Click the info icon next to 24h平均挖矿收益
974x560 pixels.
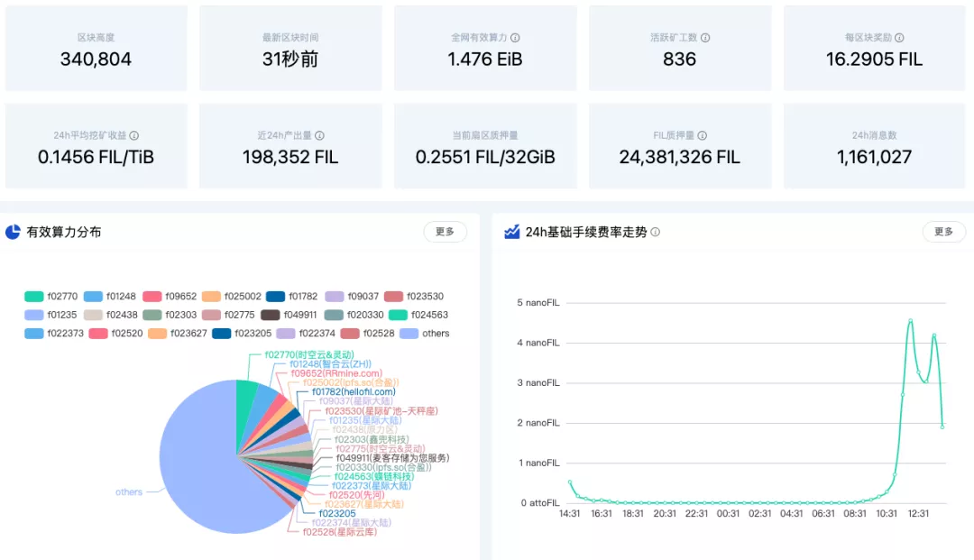pyautogui.click(x=134, y=134)
